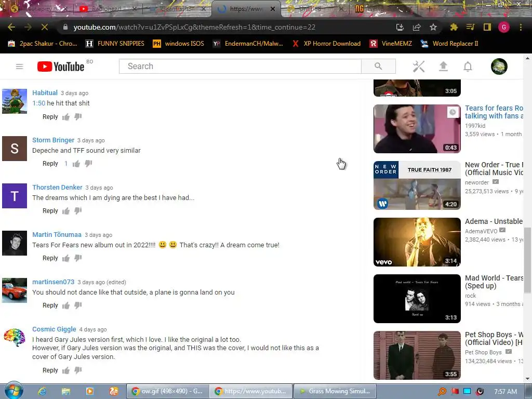Like Cosmic Giggle's comment

pyautogui.click(x=66, y=370)
